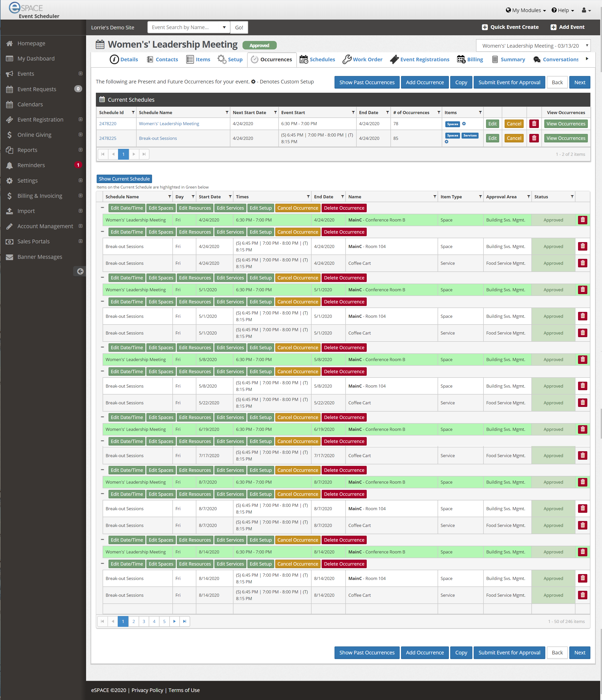Expand the Reports sidebar submenu
The width and height of the screenshot is (602, 700).
click(80, 150)
